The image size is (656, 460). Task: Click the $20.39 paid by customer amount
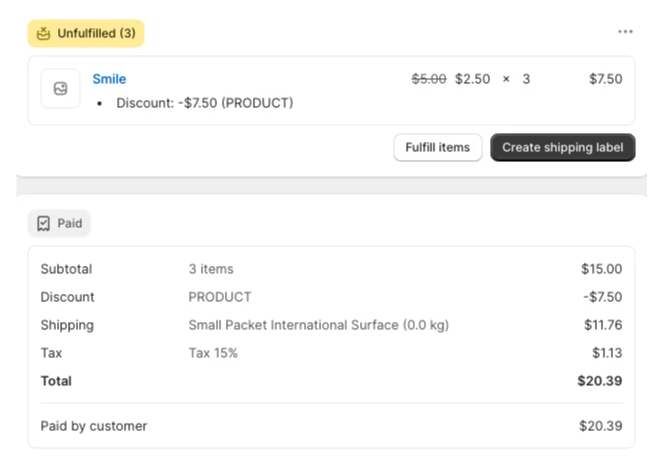(x=600, y=426)
